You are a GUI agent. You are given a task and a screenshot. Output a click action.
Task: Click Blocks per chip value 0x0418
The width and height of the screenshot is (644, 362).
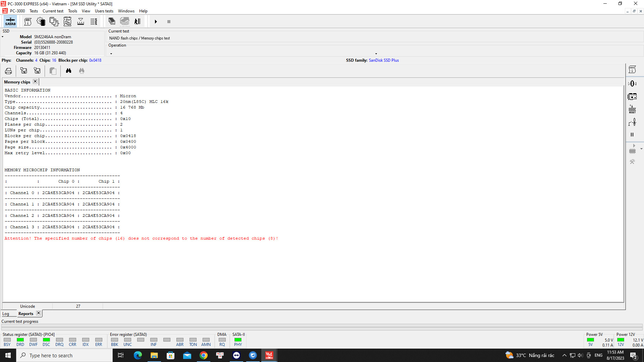(95, 60)
